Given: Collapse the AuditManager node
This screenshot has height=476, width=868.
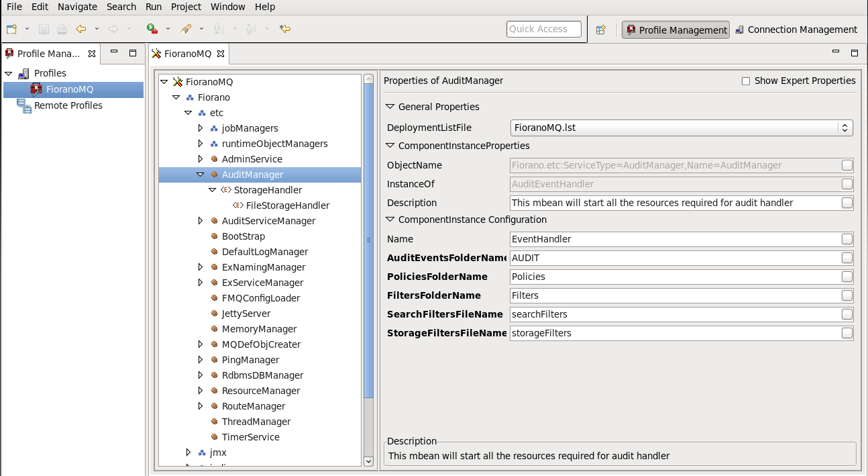Looking at the screenshot, I should click(201, 175).
